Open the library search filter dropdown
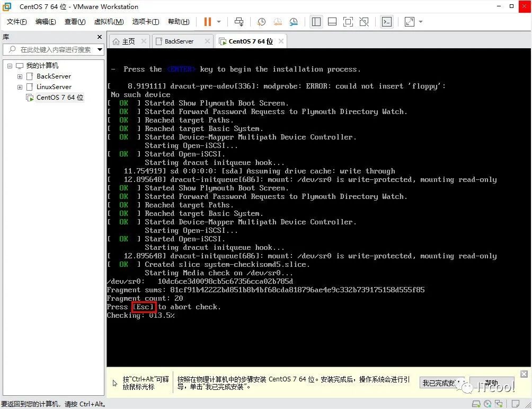 click(100, 49)
